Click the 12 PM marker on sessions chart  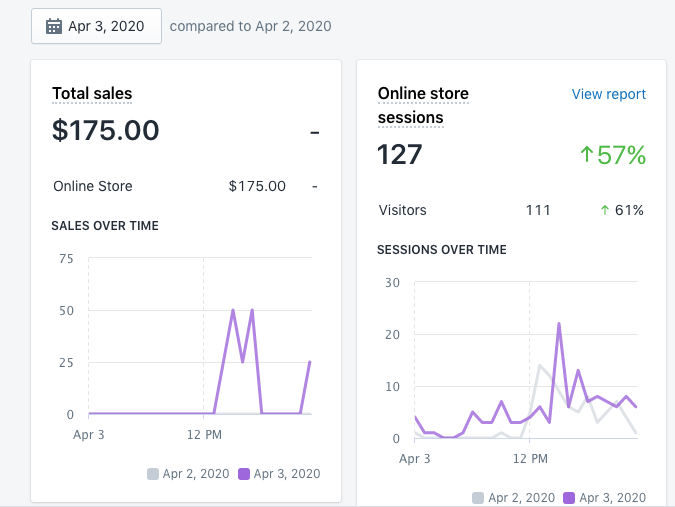pyautogui.click(x=530, y=459)
